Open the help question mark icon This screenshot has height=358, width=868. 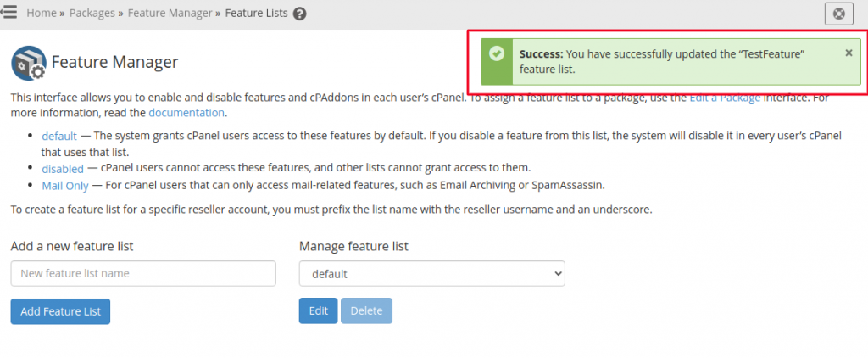299,14
